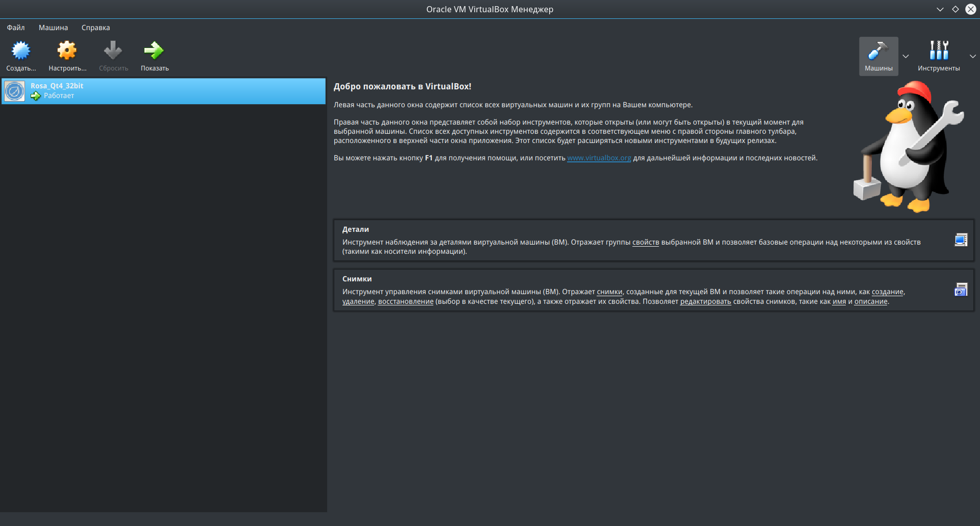980x526 pixels.
Task: Open the Снимки tool via its camera icon
Action: [x=961, y=290]
